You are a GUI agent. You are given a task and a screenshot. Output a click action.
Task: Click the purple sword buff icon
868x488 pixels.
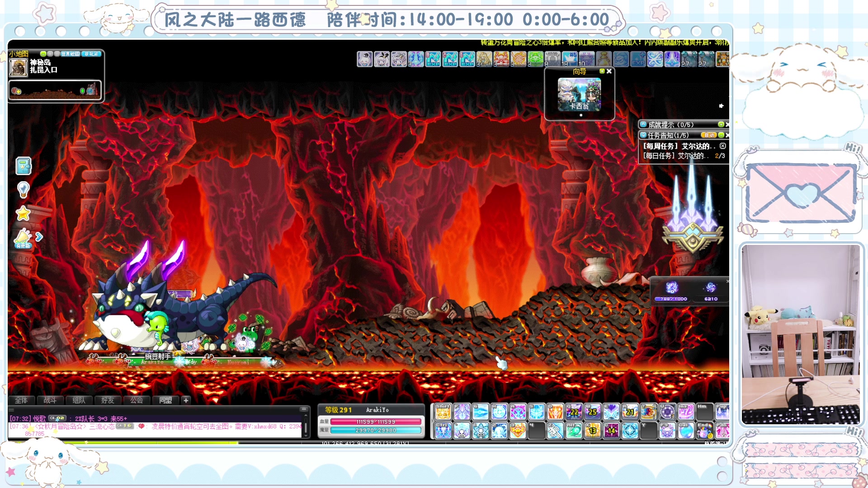point(672,59)
